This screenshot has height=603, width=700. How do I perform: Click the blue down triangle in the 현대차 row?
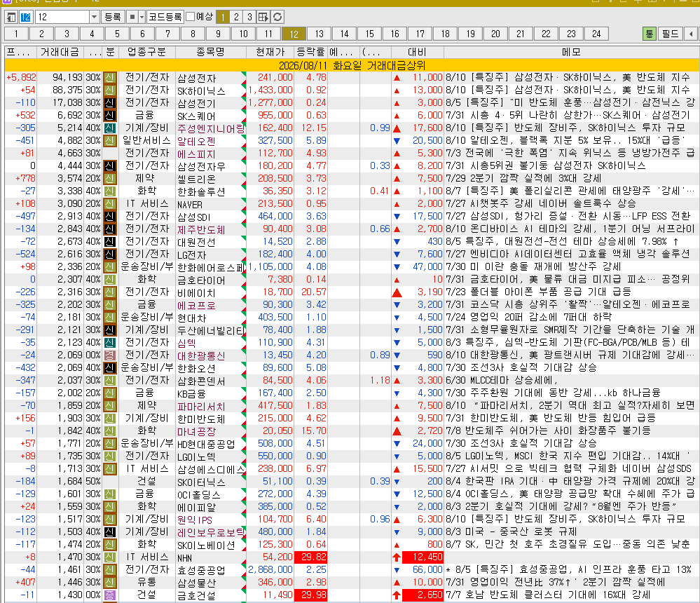[x=397, y=318]
